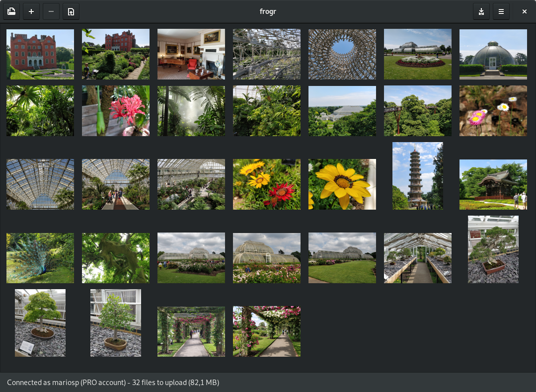536x392 pixels.
Task: Select the tall pagoda tower photo
Action: tap(418, 176)
